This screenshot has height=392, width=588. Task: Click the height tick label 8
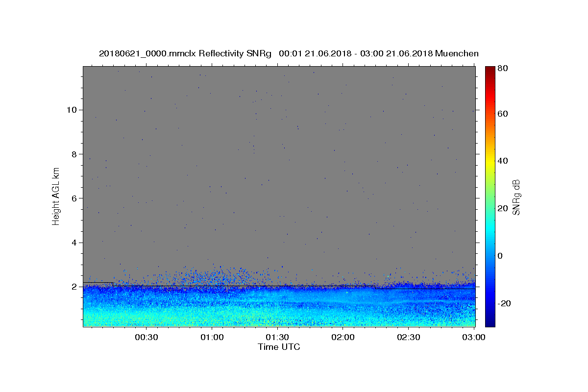[x=74, y=154]
